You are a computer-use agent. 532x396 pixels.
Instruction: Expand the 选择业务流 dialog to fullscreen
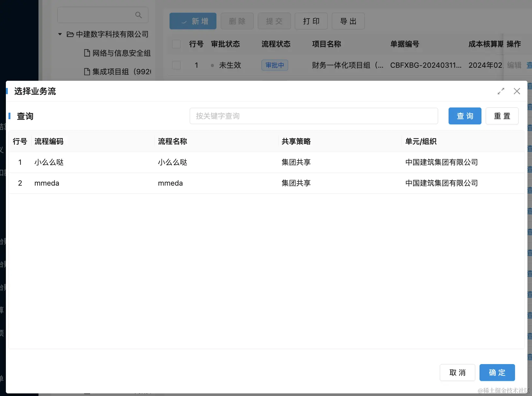501,91
